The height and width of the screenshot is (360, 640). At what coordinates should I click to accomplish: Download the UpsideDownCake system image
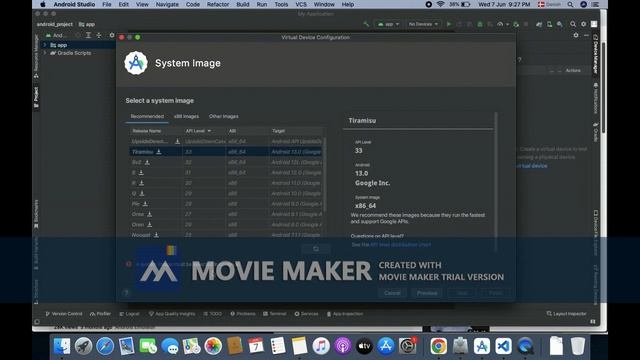pyautogui.click(x=178, y=141)
